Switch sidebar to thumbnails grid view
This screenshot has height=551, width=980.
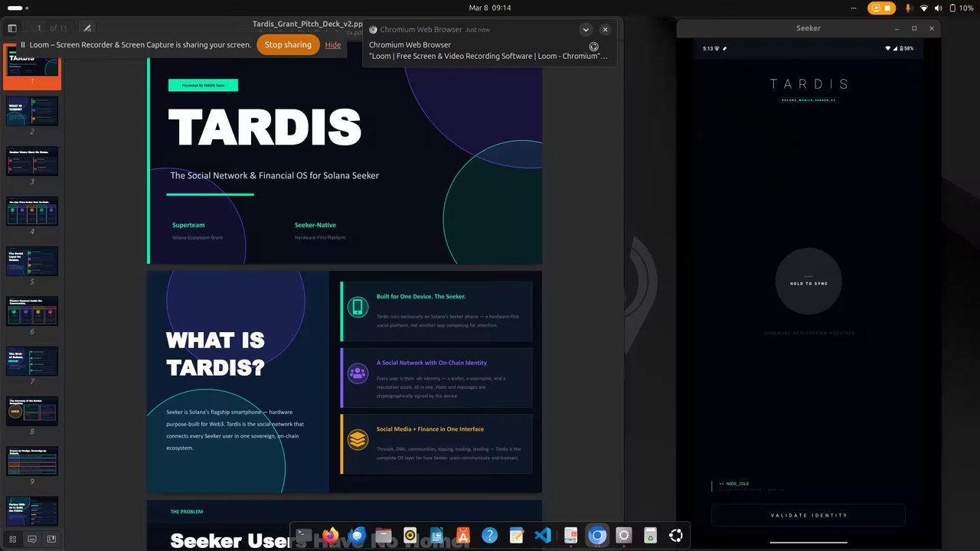[x=12, y=539]
